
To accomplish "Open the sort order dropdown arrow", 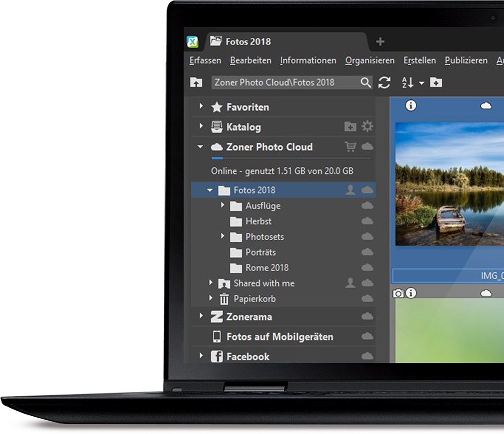I will [422, 83].
